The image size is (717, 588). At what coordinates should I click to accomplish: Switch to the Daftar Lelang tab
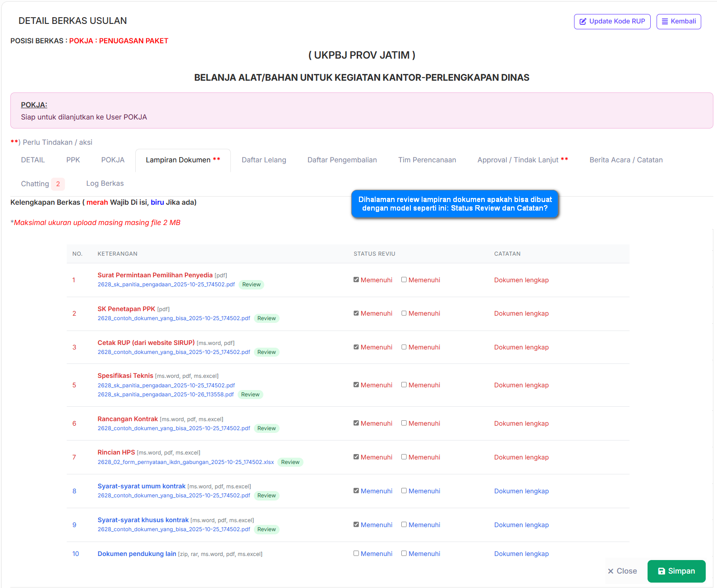[x=264, y=160]
